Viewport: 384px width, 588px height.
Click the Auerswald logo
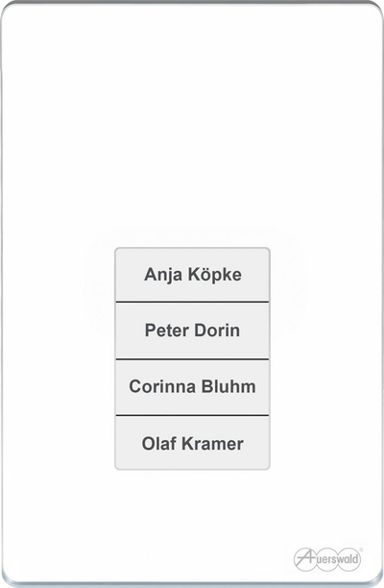[x=327, y=559]
